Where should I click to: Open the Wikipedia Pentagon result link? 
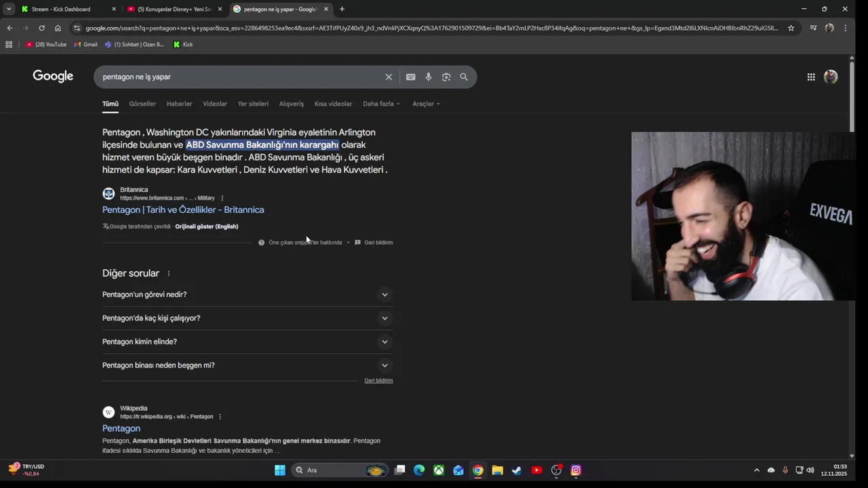121,428
